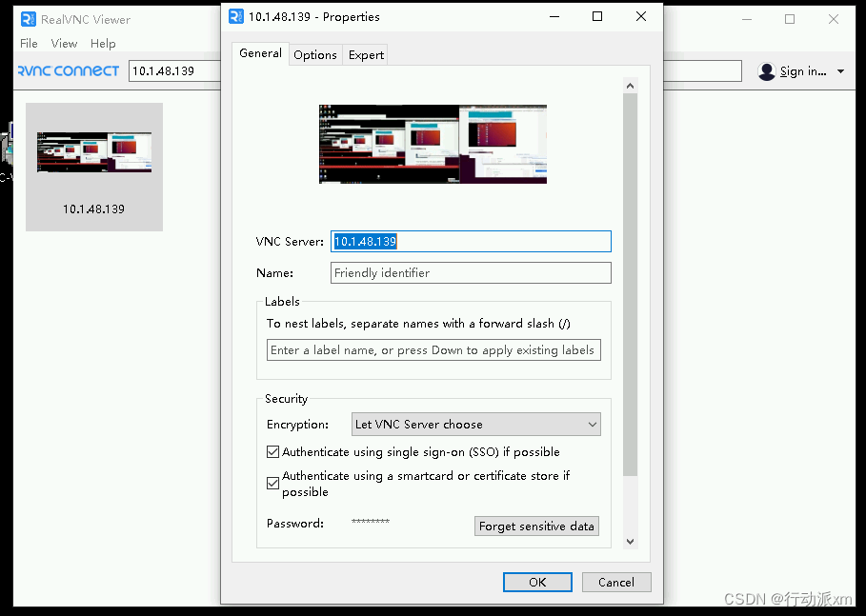Click the label name input field

[x=433, y=350]
